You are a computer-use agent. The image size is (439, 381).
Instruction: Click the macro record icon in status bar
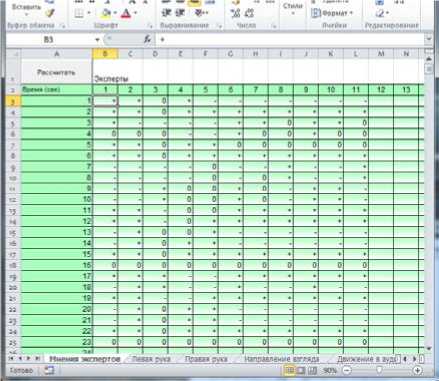tap(49, 370)
